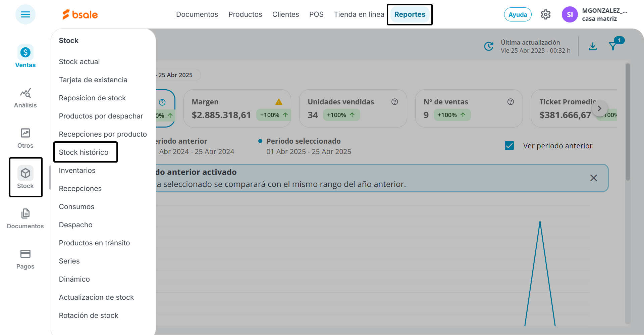
Task: Click MGONZALEZ casa matriz user name
Action: 605,14
